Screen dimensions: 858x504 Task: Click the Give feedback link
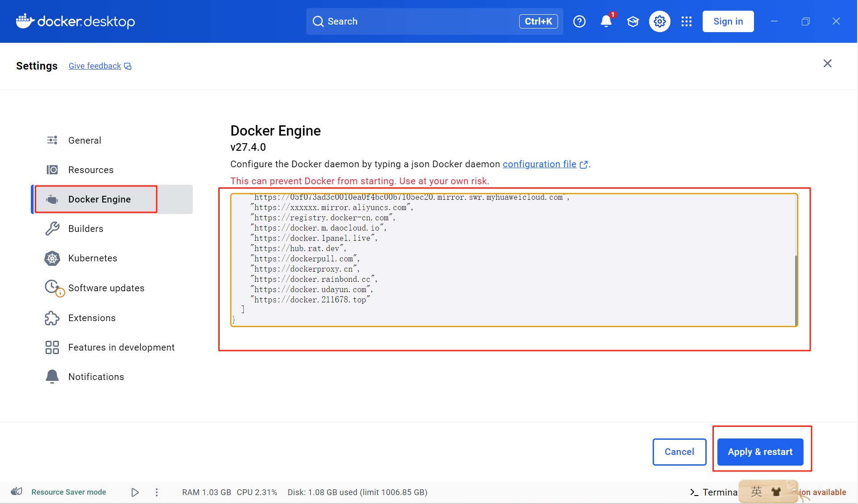coord(95,66)
